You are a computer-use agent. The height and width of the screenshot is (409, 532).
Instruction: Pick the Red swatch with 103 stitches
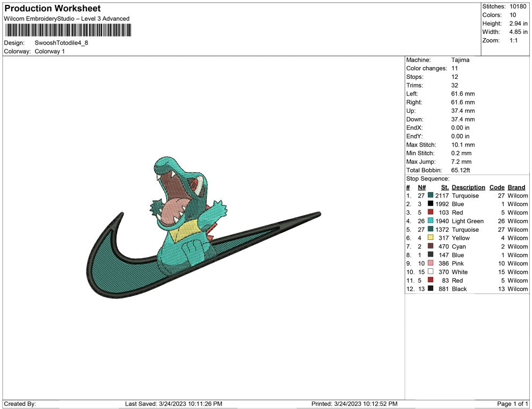[x=430, y=212]
